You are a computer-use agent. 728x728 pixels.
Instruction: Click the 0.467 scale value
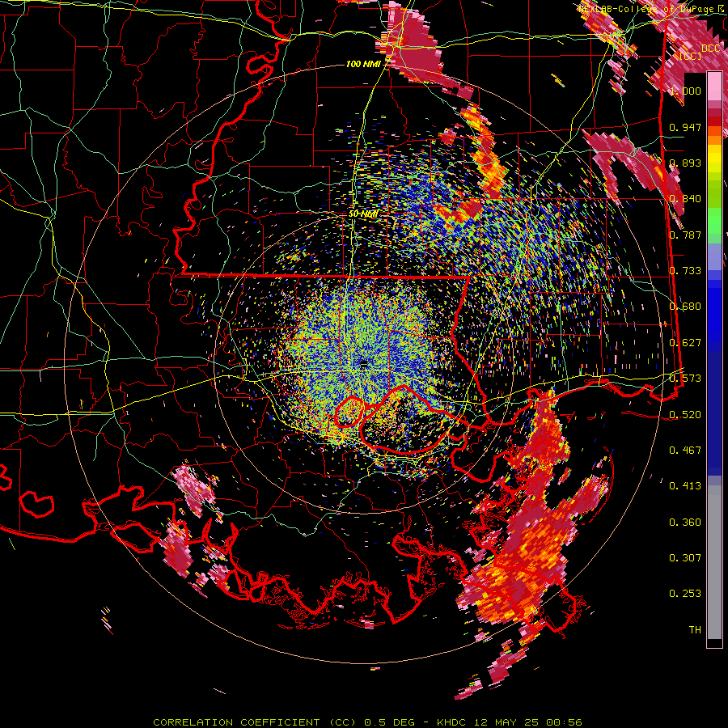pos(685,451)
